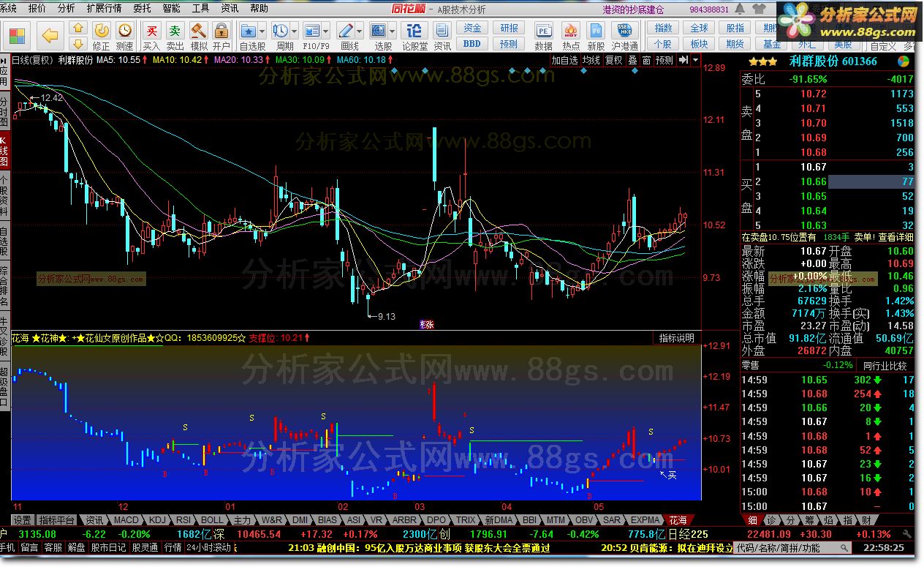Select the 画线 drawing pencil tool

[346, 30]
